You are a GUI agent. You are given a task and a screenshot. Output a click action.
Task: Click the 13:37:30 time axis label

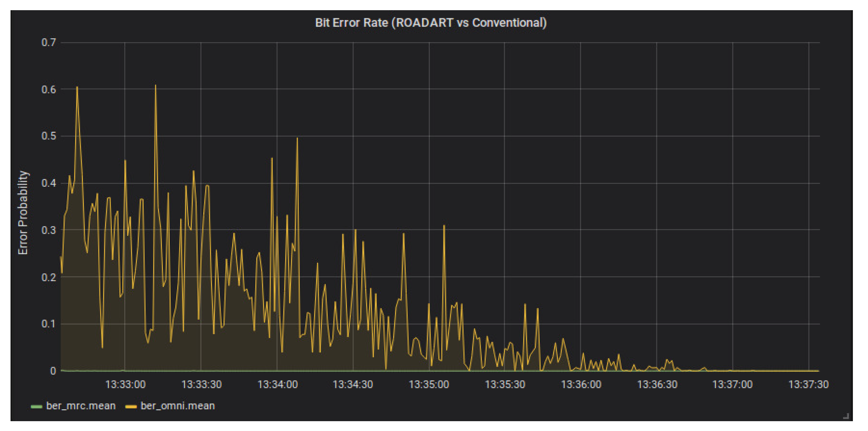pyautogui.click(x=808, y=384)
